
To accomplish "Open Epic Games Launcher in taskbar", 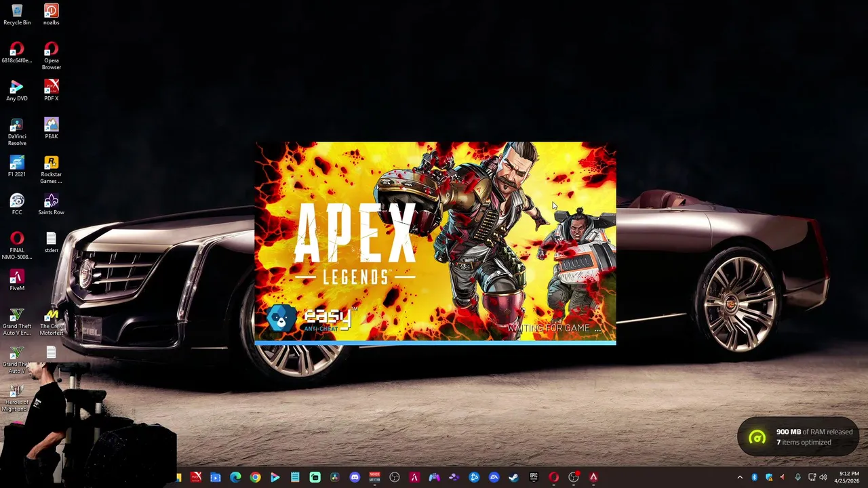I will pos(534,477).
